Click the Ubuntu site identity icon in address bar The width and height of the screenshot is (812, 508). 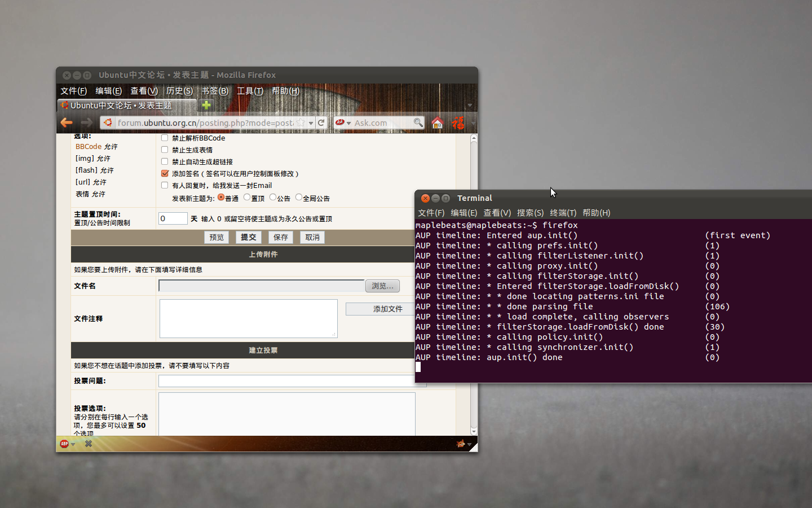tap(108, 122)
